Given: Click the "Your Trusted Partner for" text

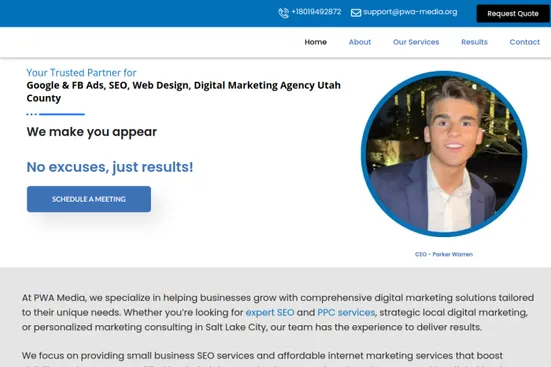Looking at the screenshot, I should (x=81, y=72).
